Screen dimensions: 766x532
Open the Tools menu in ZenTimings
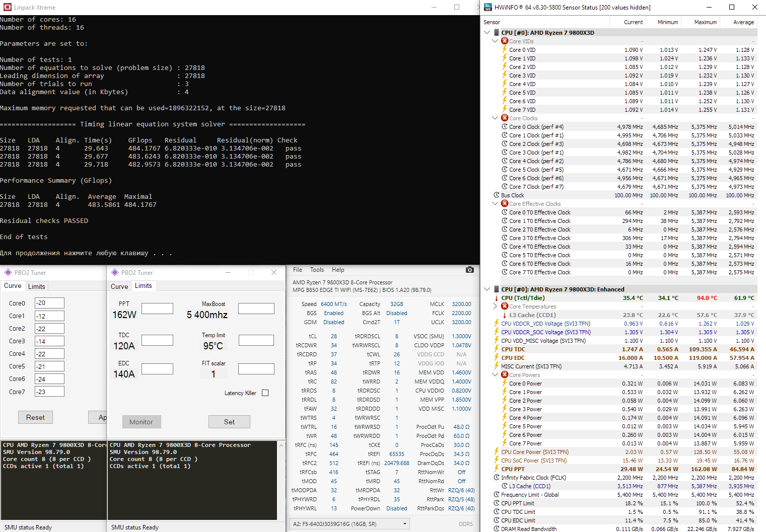click(x=317, y=270)
